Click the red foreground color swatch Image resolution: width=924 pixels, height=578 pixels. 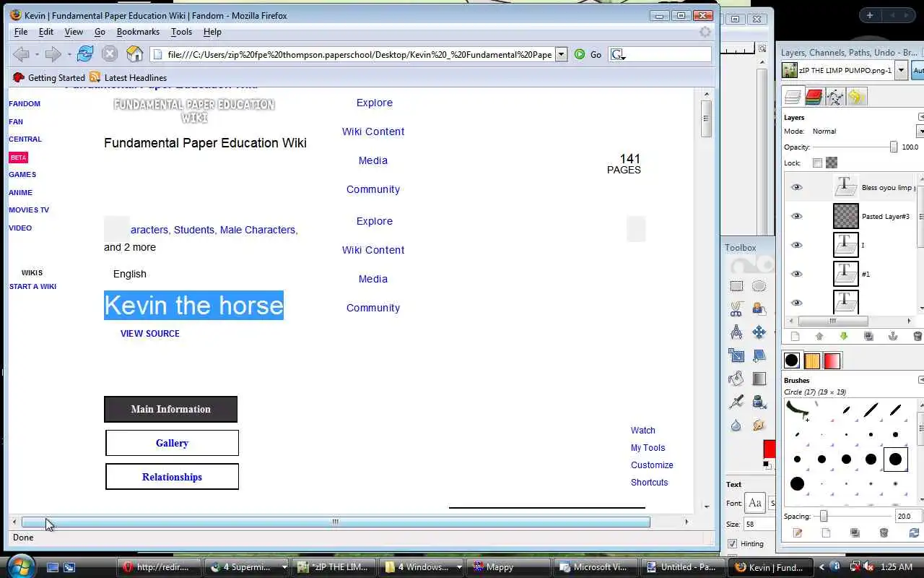point(770,449)
